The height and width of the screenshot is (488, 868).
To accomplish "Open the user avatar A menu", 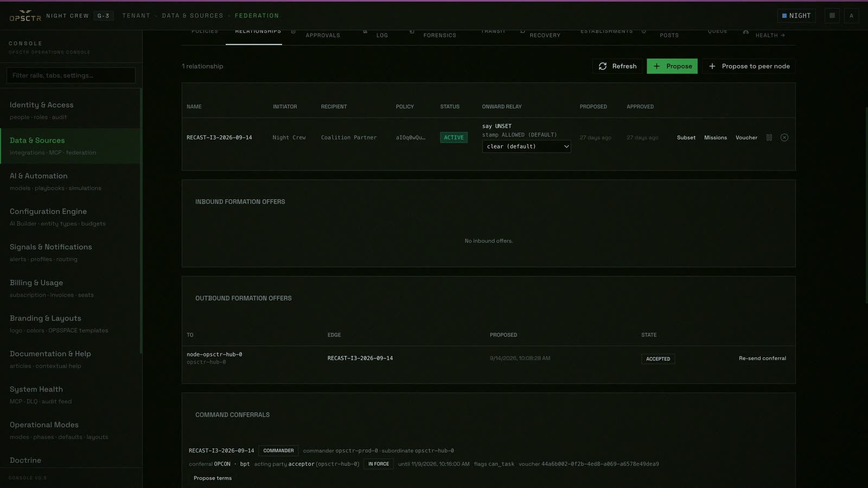I will [851, 16].
